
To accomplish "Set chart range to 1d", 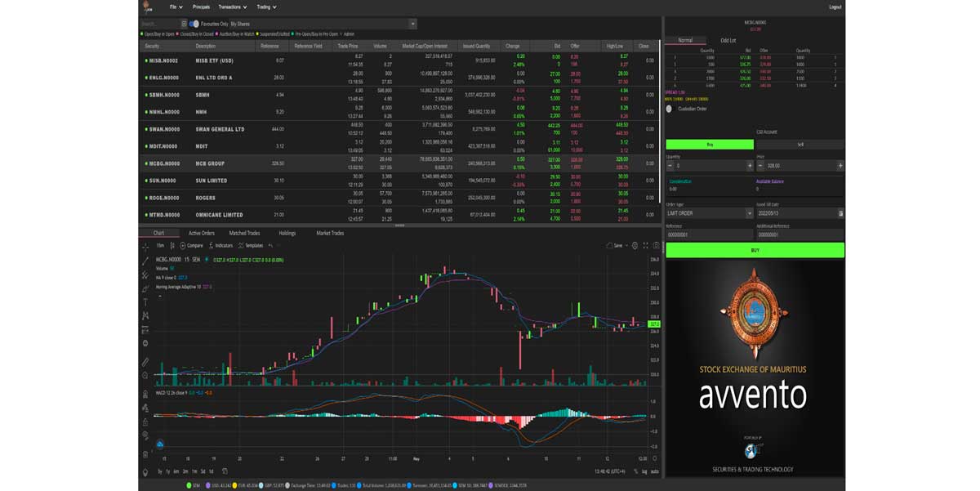I will pos(211,471).
